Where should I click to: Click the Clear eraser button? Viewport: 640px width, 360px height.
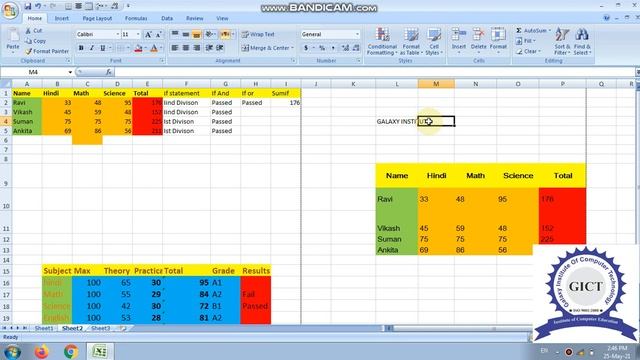528,51
